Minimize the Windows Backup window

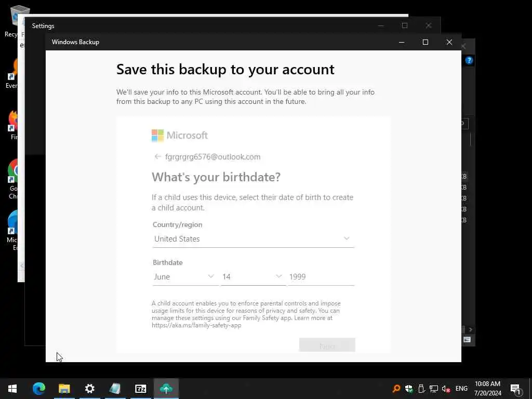click(402, 42)
